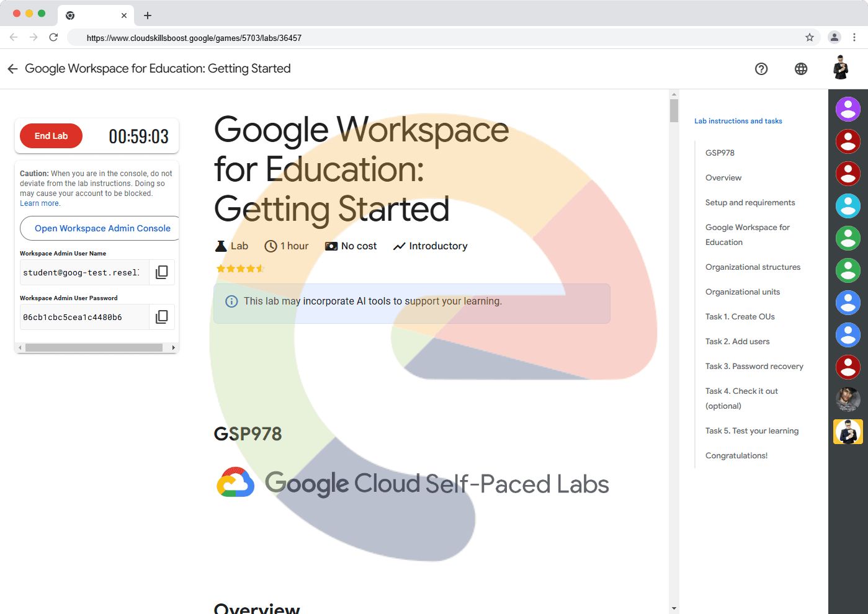The width and height of the screenshot is (868, 614).
Task: Select Congratulations! in the lab outline
Action: pos(736,456)
